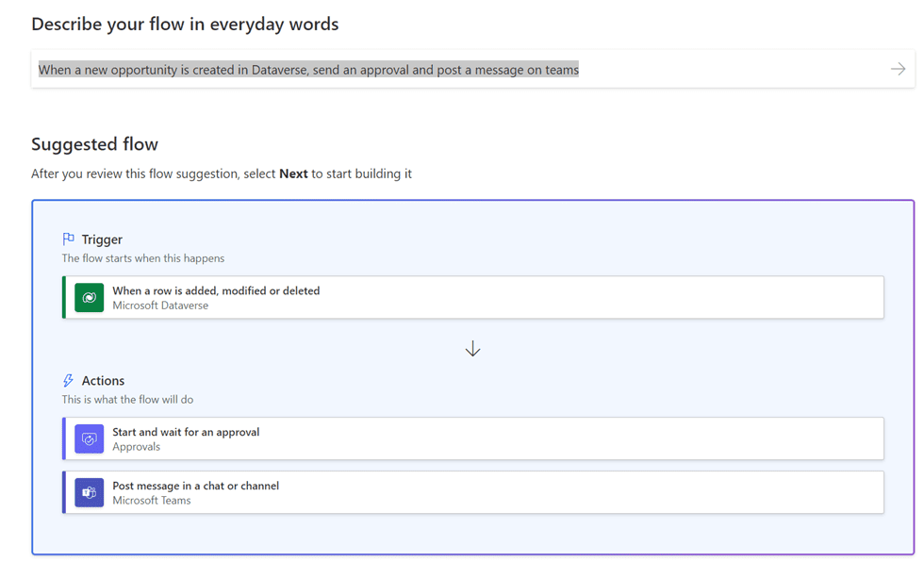The height and width of the screenshot is (562, 924).
Task: Click the "Describe your flow in everyday words" heading
Action: click(x=185, y=25)
